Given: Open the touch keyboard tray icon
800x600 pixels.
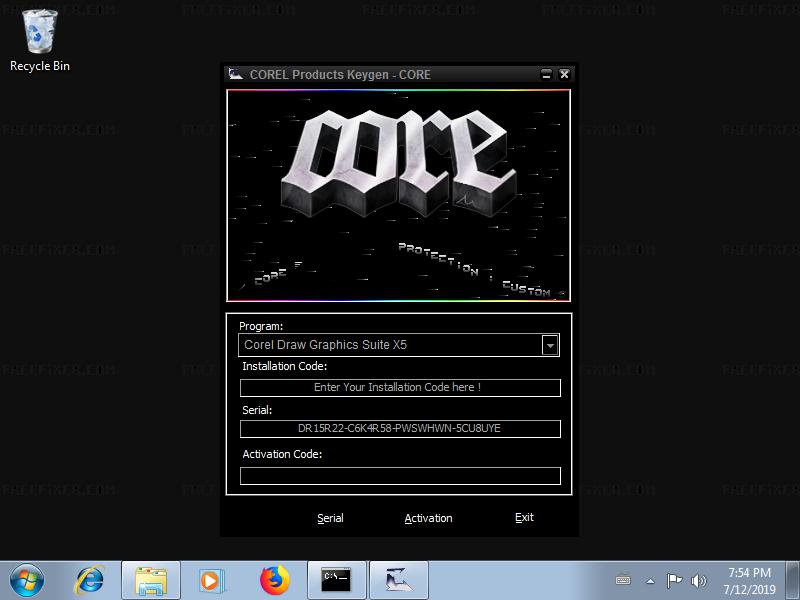Looking at the screenshot, I should (623, 581).
